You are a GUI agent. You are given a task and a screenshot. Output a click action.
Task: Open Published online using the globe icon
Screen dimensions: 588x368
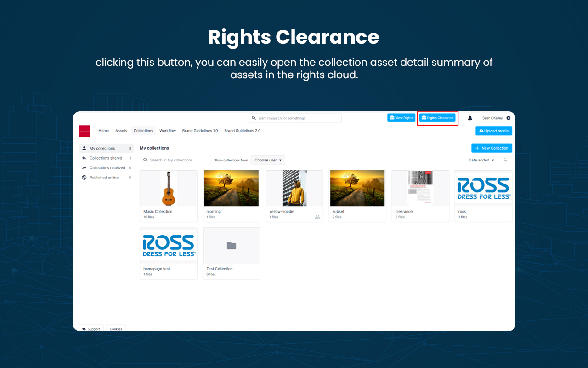coord(84,177)
